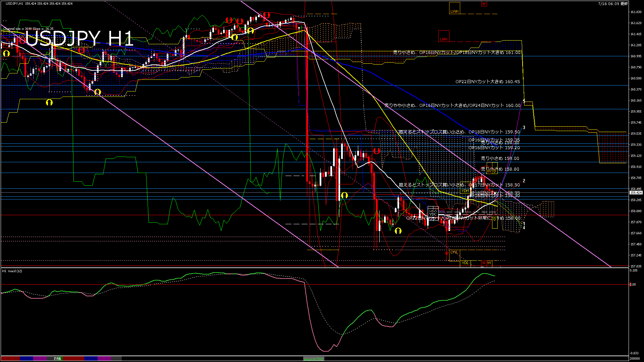Click the orange LWH level marker box
Image resolution: width=644 pixels, height=362 pixels.
click(454, 8)
